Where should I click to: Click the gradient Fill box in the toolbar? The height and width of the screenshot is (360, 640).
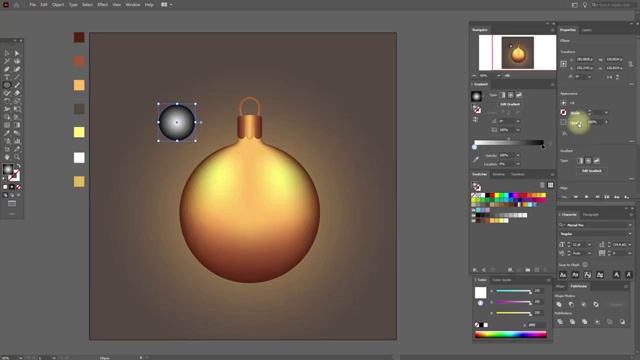(8, 169)
